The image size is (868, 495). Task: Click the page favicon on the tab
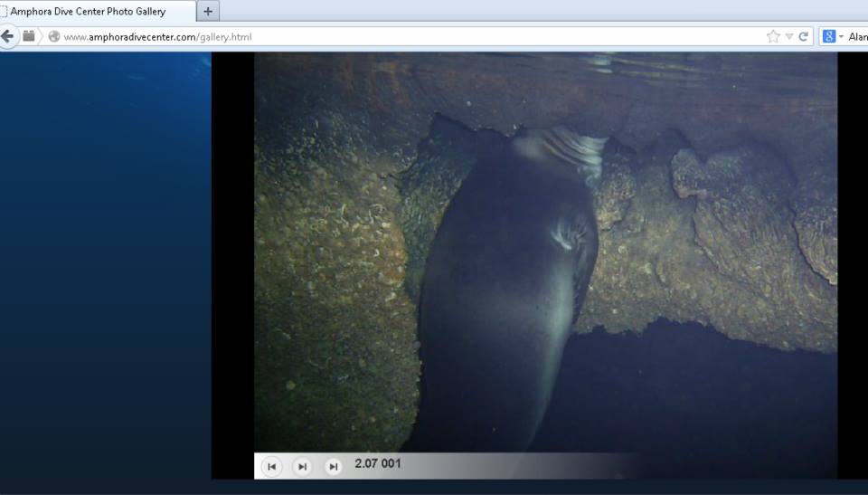[x=5, y=12]
